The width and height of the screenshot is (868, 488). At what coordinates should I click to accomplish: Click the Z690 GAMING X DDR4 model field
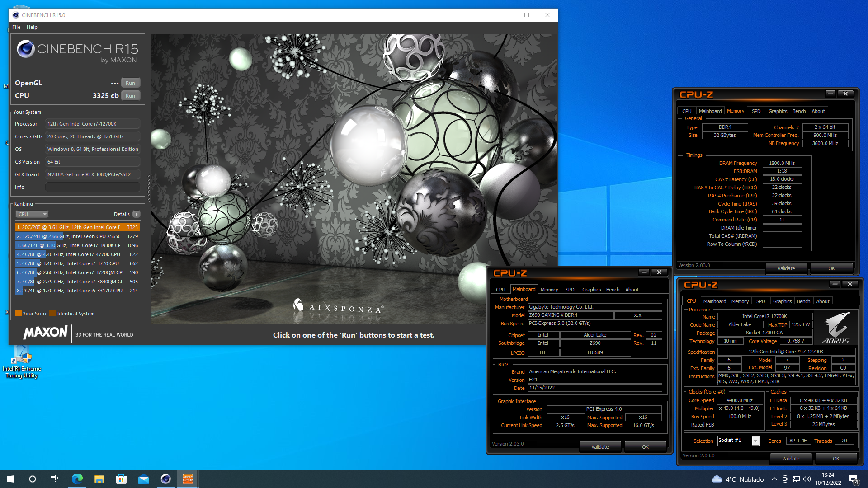pos(571,315)
